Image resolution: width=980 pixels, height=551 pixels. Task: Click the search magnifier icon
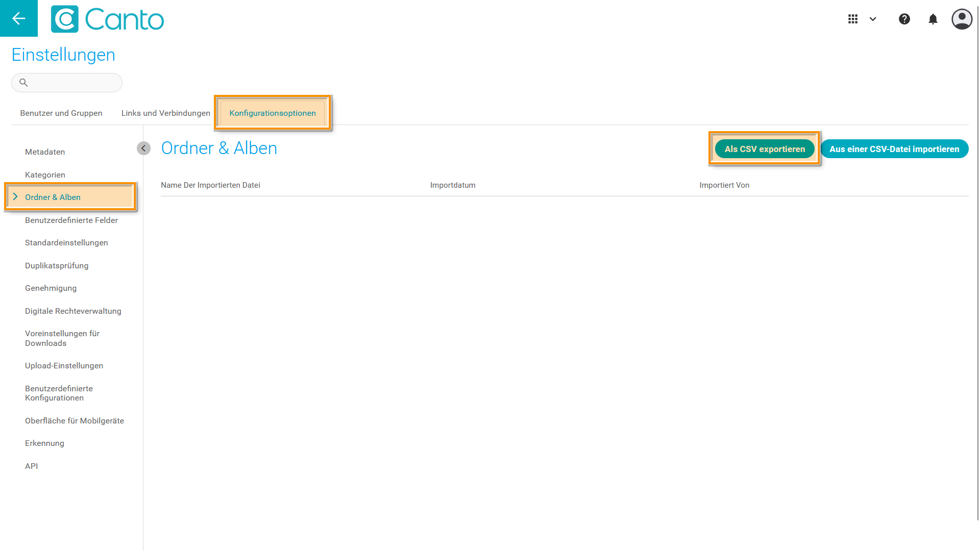[23, 82]
